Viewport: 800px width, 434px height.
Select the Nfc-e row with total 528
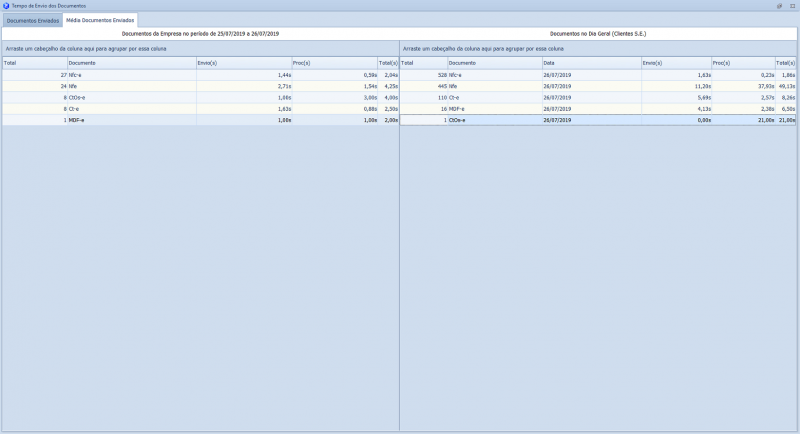click(x=494, y=75)
